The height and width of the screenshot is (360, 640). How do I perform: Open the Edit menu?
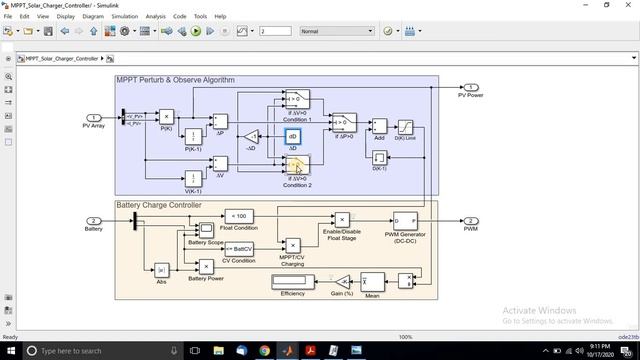(x=24, y=16)
